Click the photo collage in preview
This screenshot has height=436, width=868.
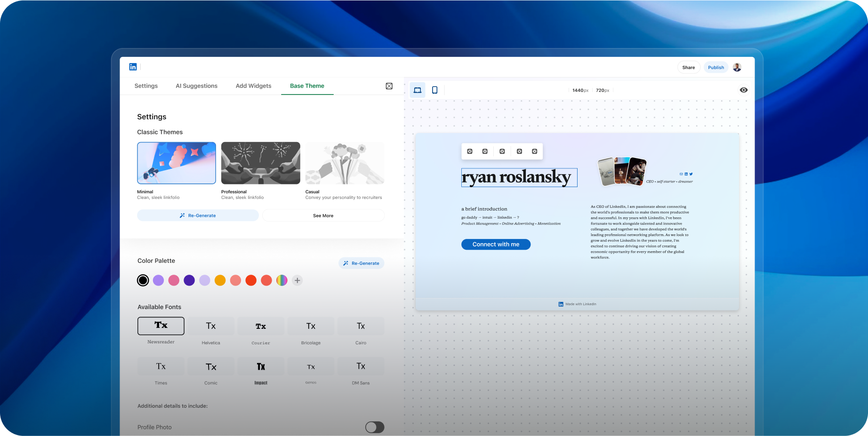coord(622,171)
